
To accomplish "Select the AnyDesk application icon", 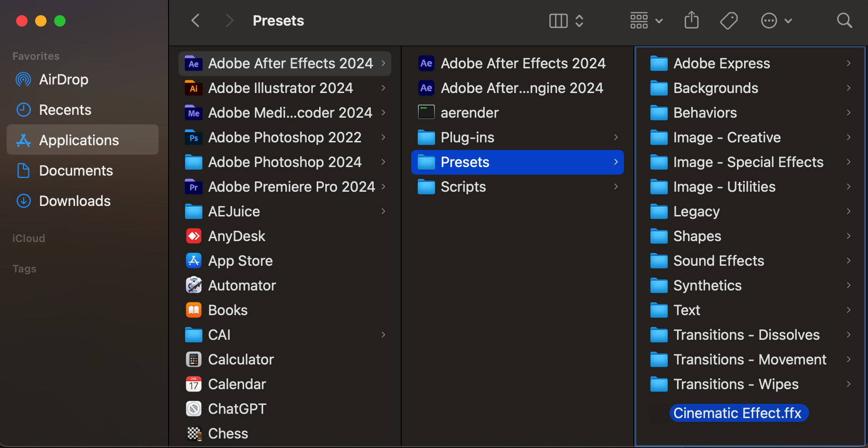I will tap(194, 236).
